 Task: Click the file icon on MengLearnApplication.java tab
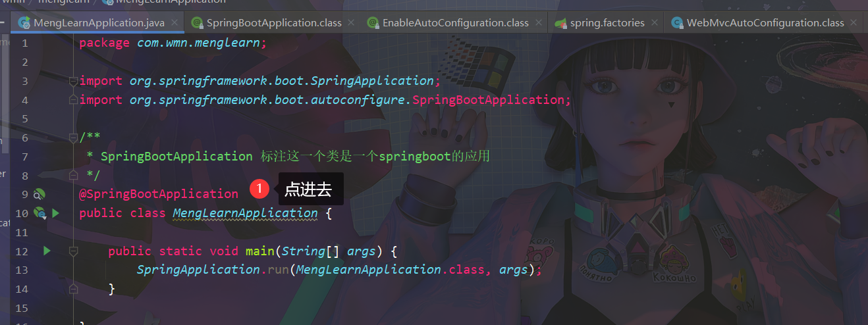(24, 23)
